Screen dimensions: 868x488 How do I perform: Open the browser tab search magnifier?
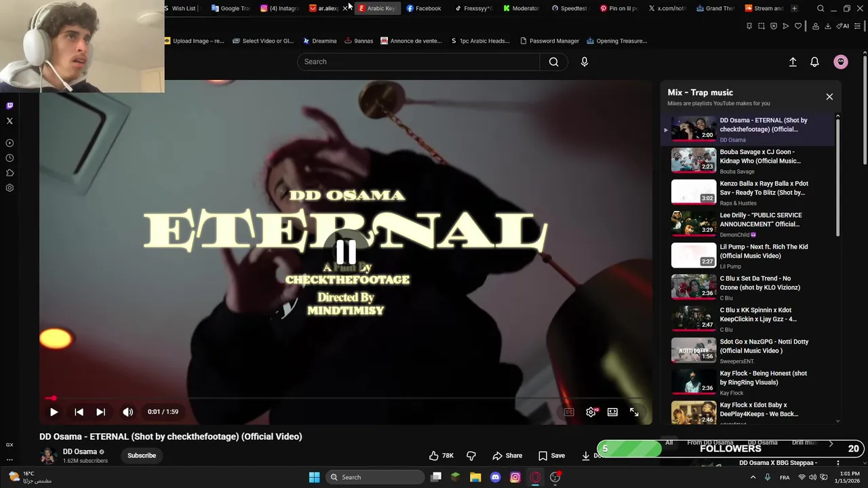pos(821,8)
